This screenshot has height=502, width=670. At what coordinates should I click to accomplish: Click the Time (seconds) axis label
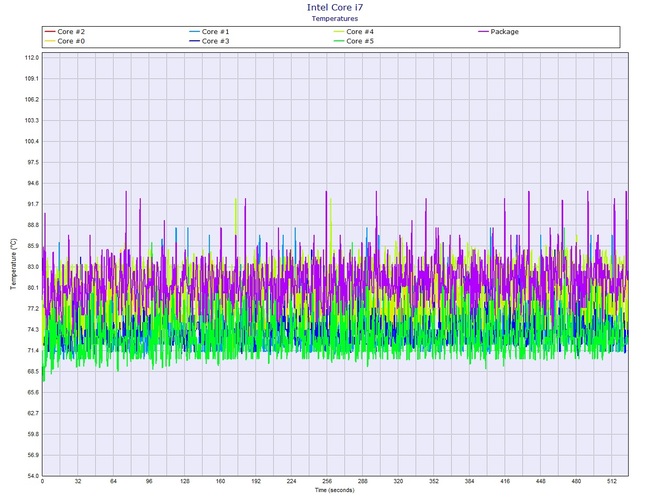tap(335, 490)
